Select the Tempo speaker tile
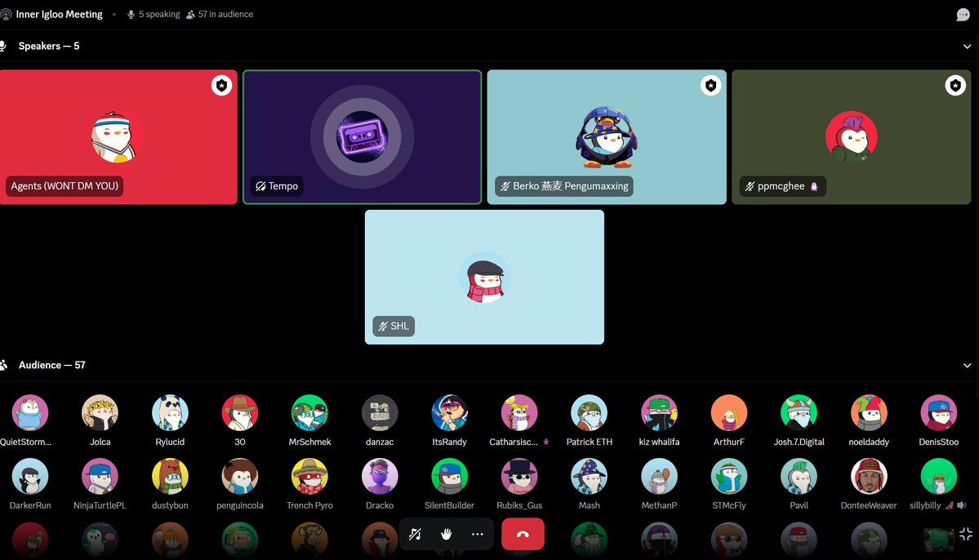979x560 pixels. point(363,136)
